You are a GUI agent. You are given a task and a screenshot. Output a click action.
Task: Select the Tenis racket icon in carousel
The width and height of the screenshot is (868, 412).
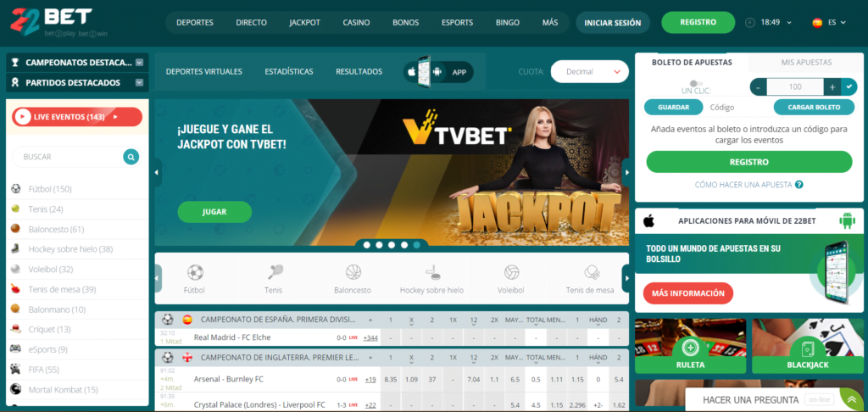274,272
